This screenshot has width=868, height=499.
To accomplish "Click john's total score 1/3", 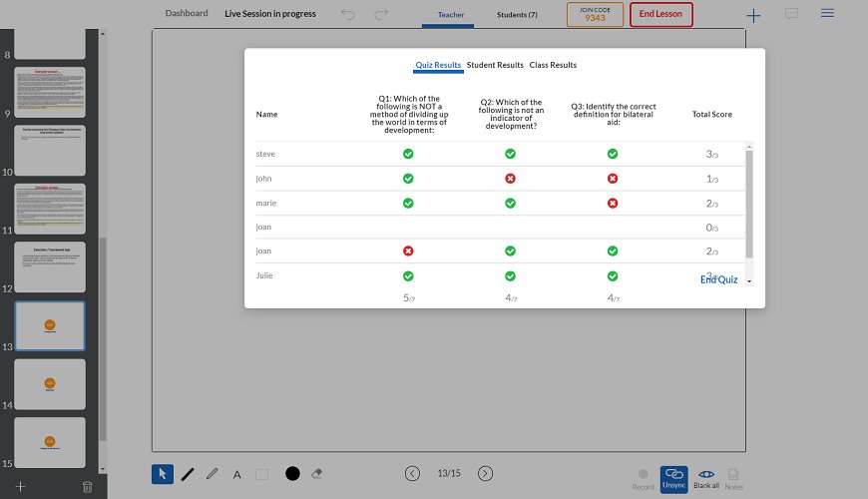I will (712, 179).
